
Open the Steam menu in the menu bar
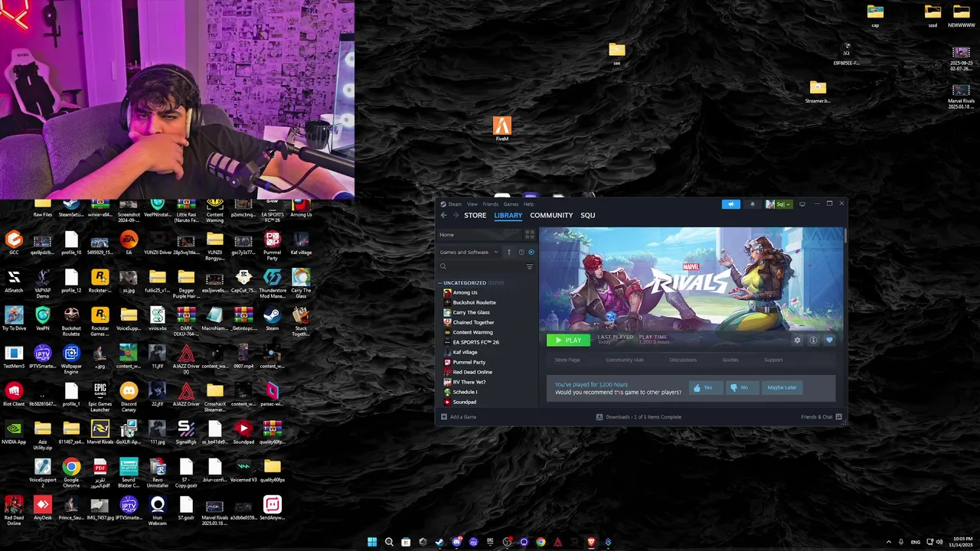(x=455, y=204)
